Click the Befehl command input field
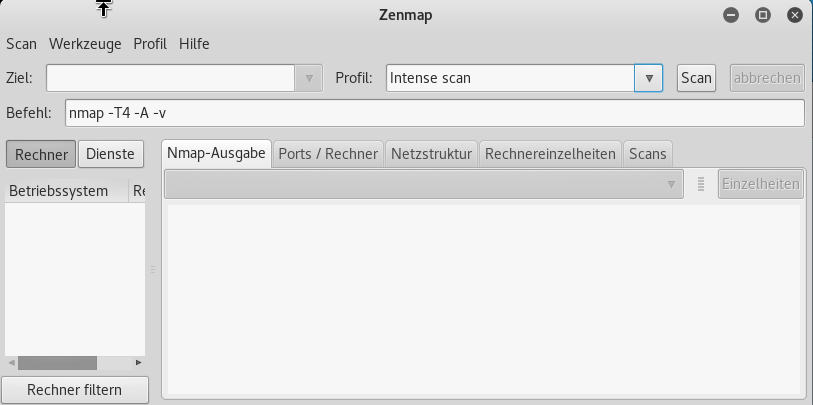This screenshot has width=813, height=405. 434,113
